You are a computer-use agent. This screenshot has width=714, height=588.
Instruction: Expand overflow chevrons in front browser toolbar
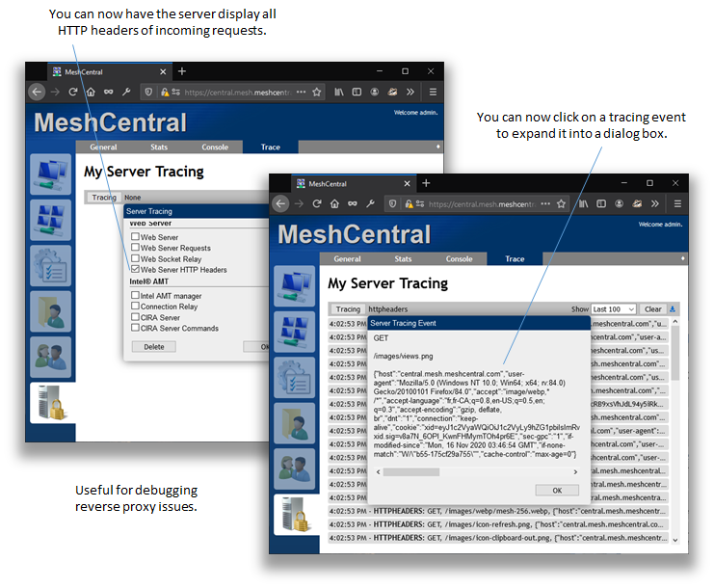pyautogui.click(x=655, y=203)
